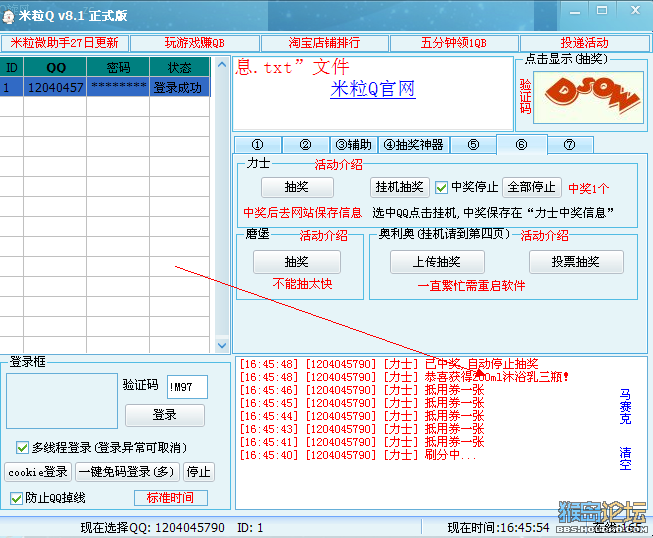This screenshot has width=653, height=538.
Task: Click the ID column header
Action: 12,67
